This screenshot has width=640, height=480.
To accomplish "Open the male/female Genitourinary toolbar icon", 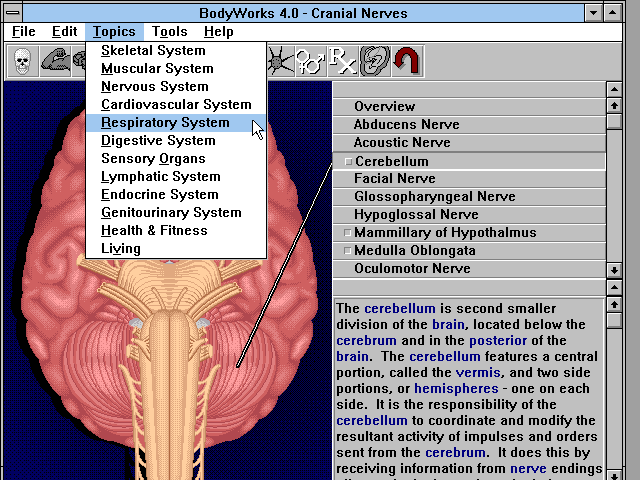I will pyautogui.click(x=311, y=62).
